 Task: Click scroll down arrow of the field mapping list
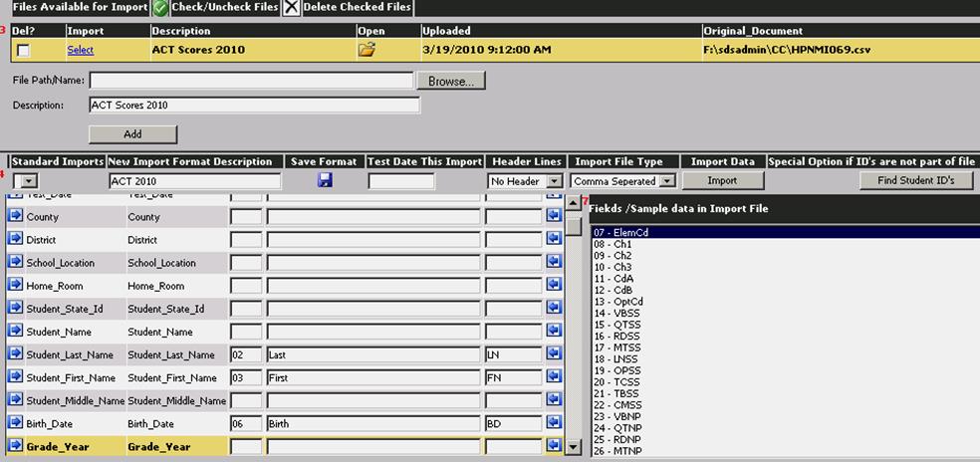(574, 448)
